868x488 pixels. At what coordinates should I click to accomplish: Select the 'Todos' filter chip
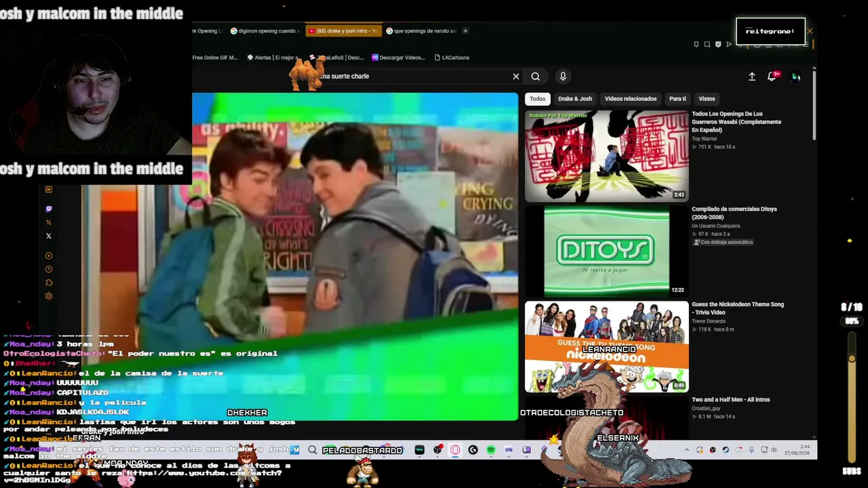(538, 99)
